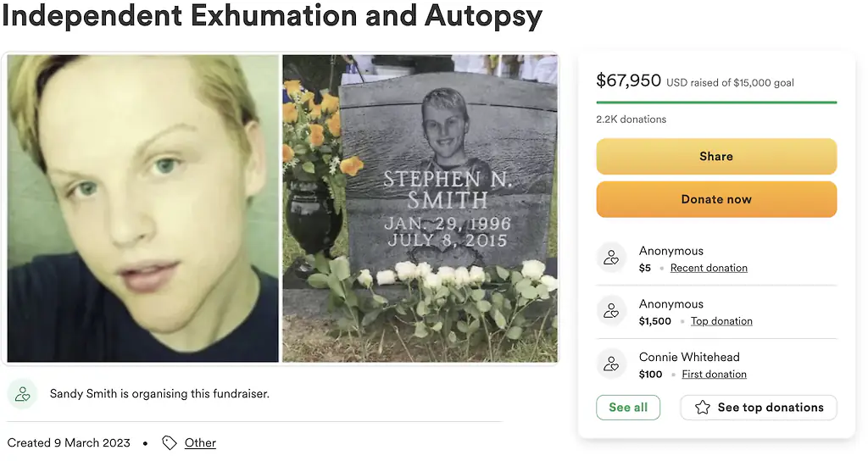This screenshot has height=461, width=868.
Task: Click Connie Whitehead's donor icon
Action: point(611,365)
